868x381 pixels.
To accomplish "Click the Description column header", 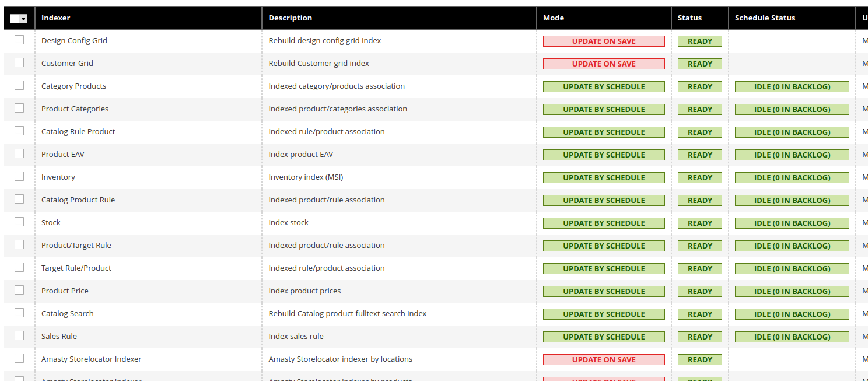I will (x=290, y=18).
